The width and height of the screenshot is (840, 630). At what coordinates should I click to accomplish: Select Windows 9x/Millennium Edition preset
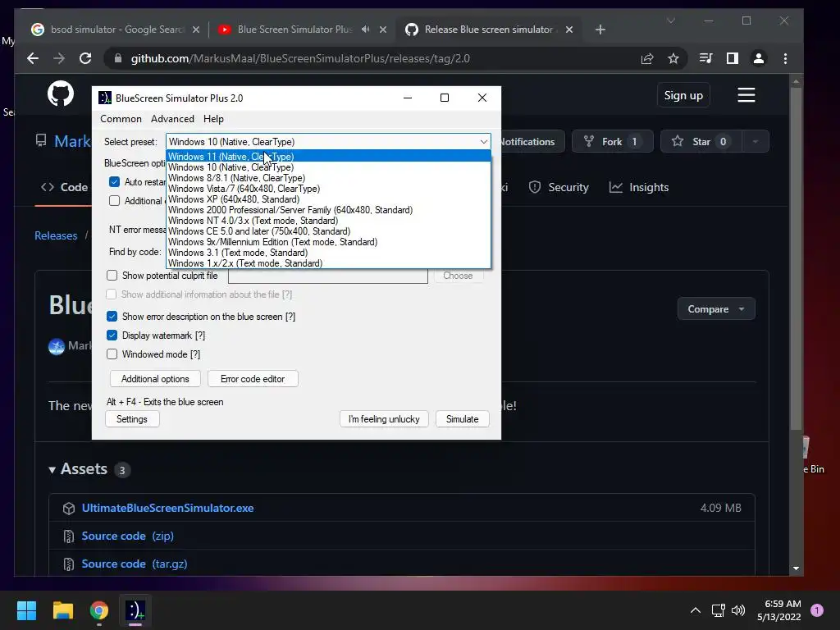click(x=328, y=242)
